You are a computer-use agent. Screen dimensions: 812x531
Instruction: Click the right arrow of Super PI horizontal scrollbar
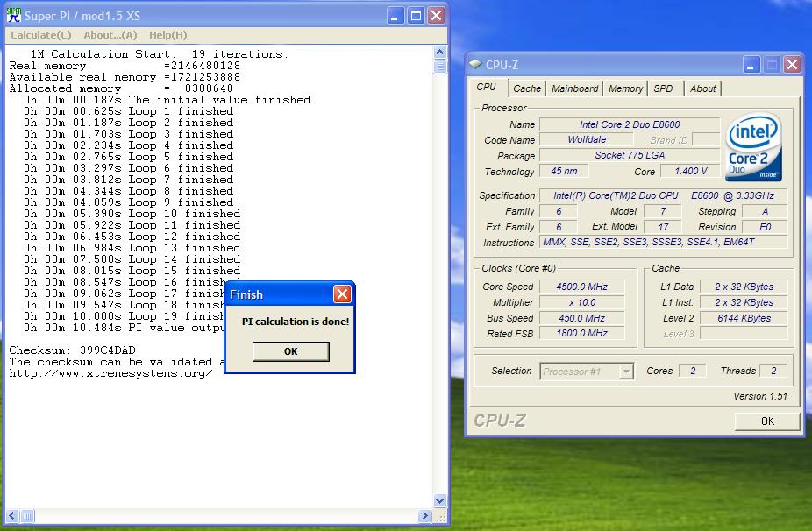424,516
